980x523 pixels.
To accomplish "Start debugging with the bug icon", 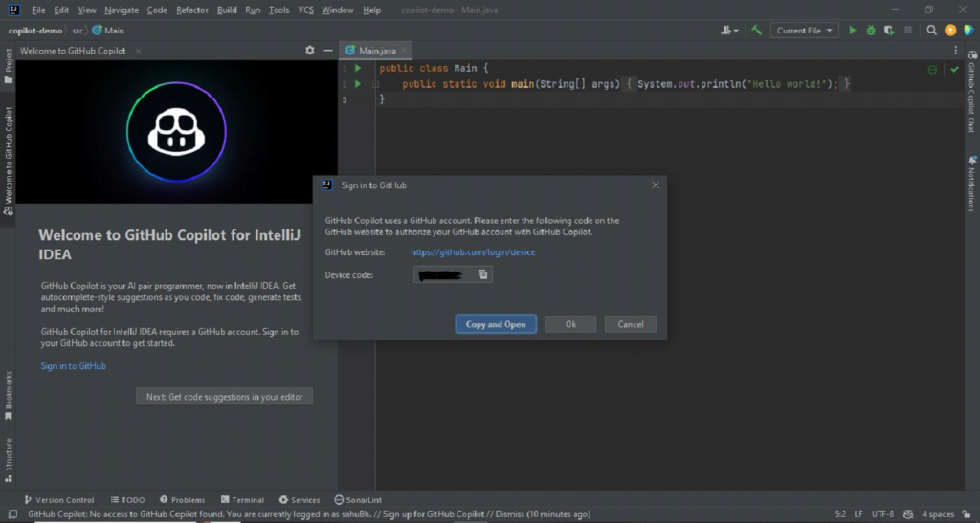I will [871, 30].
